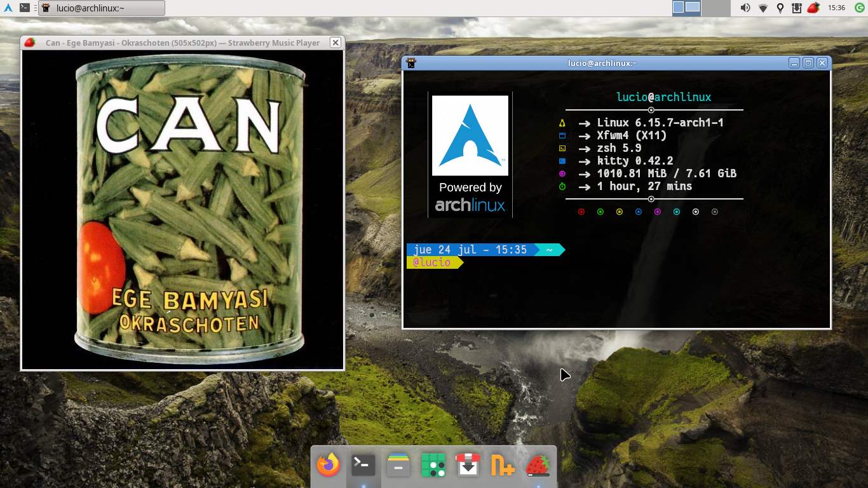Minimize the kitty terminal window
Viewport: 868px width, 488px height.
click(794, 63)
